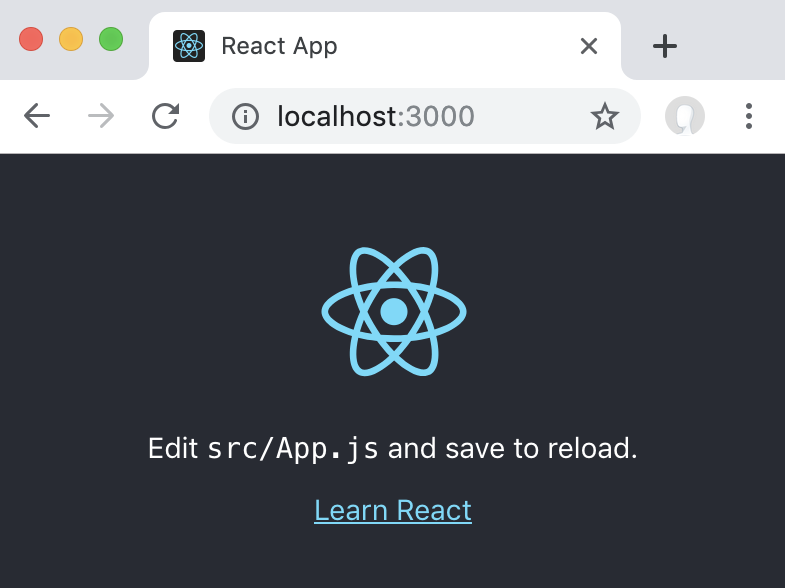Viewport: 785px width, 588px height.
Task: Select the React App tab title
Action: coord(279,46)
